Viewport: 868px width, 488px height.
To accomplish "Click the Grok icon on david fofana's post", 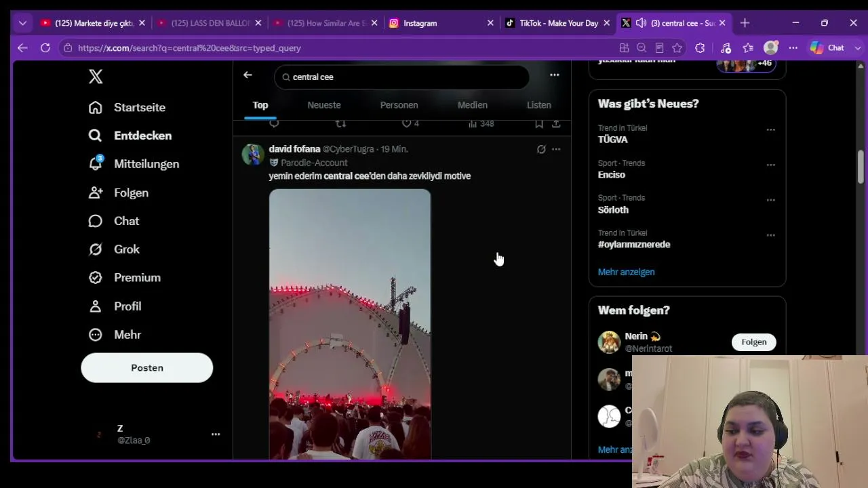I will click(541, 149).
